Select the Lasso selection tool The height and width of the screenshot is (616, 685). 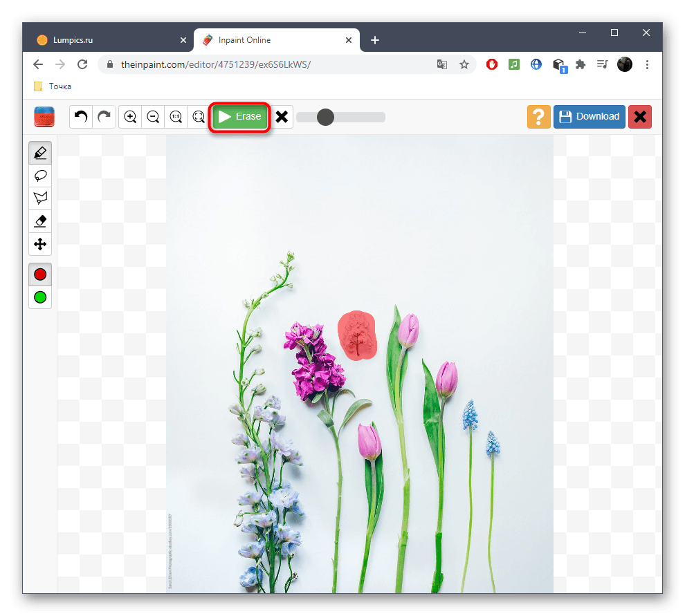tap(40, 176)
